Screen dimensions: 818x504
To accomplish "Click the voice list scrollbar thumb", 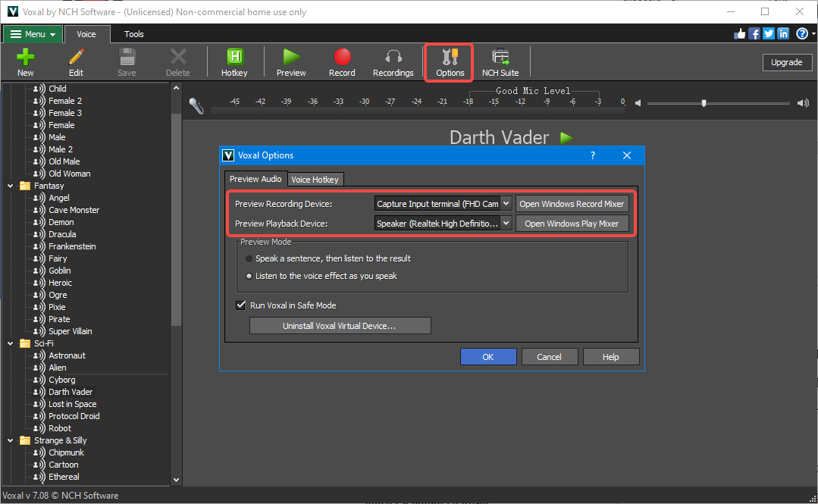I will [177, 219].
